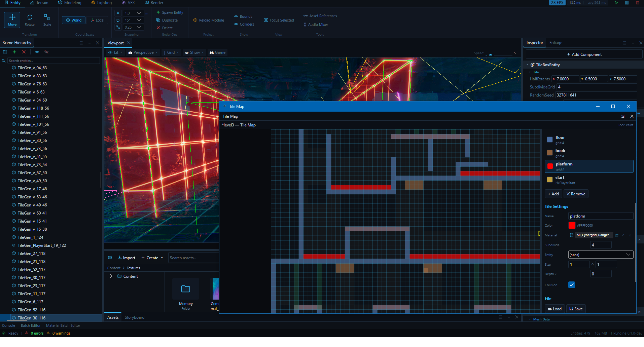
Task: Select the Scale transform tool
Action: point(47,20)
